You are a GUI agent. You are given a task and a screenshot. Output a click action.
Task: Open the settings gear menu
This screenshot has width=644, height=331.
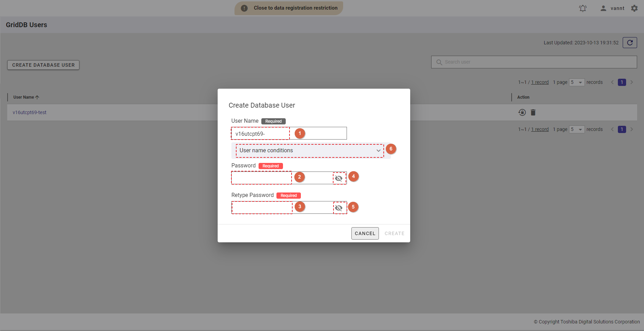click(x=634, y=8)
